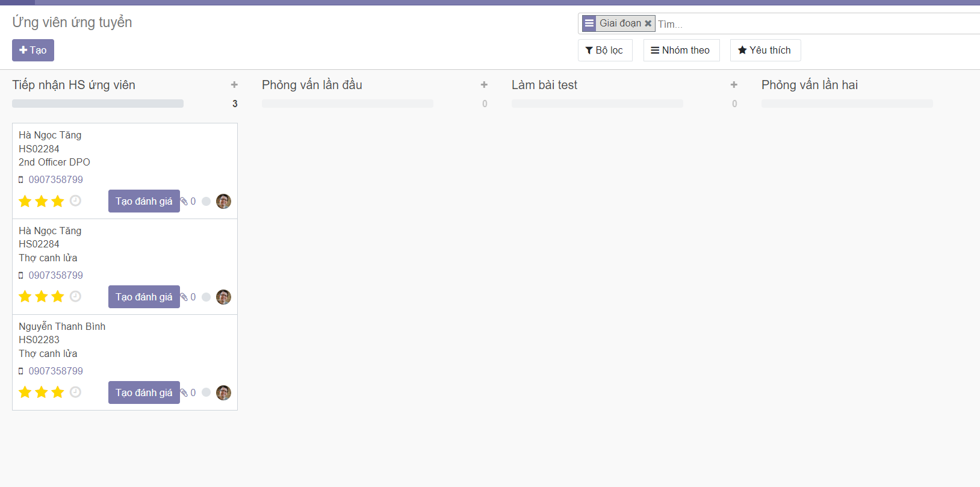This screenshot has width=980, height=487.
Task: Click the Tạo button to create applicant
Action: click(x=33, y=51)
